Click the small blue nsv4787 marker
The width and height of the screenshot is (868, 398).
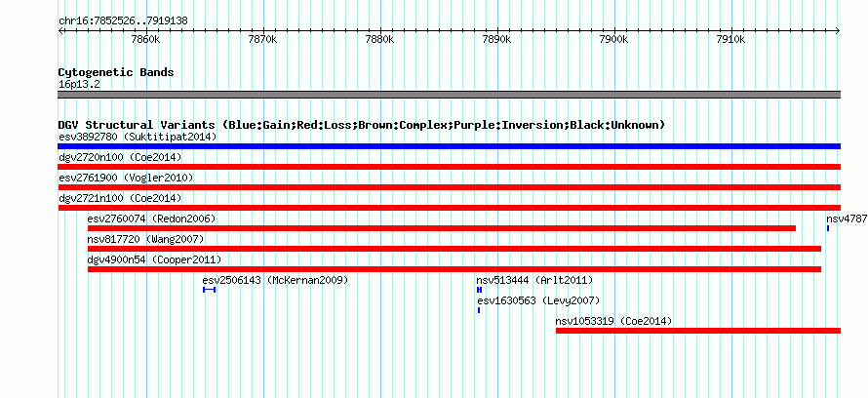828,228
